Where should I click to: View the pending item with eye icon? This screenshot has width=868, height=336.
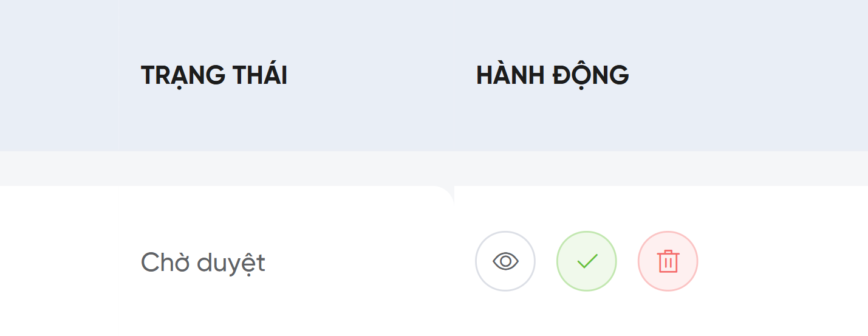505,261
